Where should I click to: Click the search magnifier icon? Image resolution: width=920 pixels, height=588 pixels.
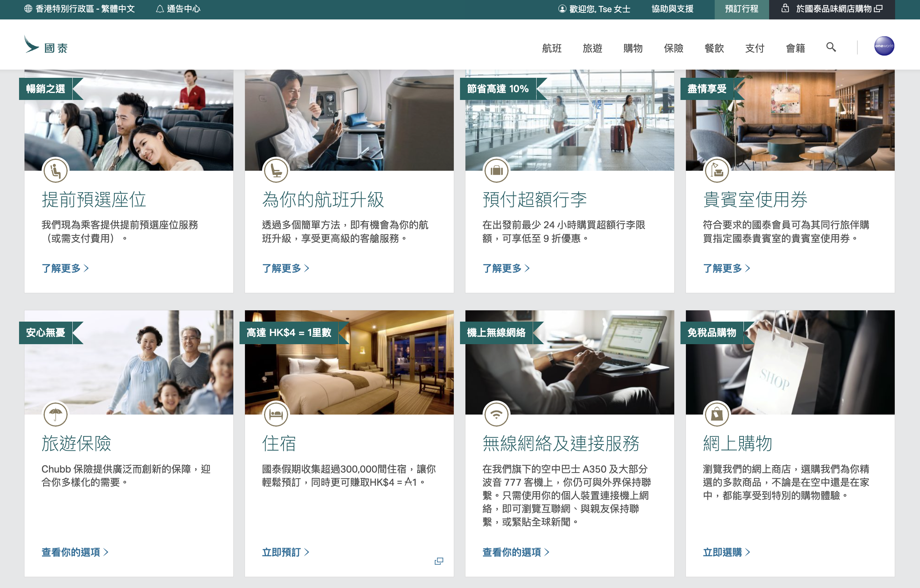point(831,47)
